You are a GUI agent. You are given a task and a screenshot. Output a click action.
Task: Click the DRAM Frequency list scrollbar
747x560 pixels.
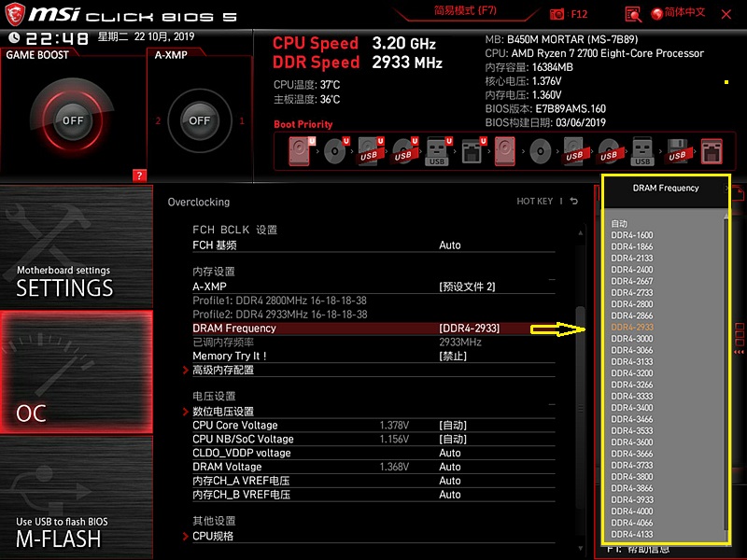[x=726, y=374]
